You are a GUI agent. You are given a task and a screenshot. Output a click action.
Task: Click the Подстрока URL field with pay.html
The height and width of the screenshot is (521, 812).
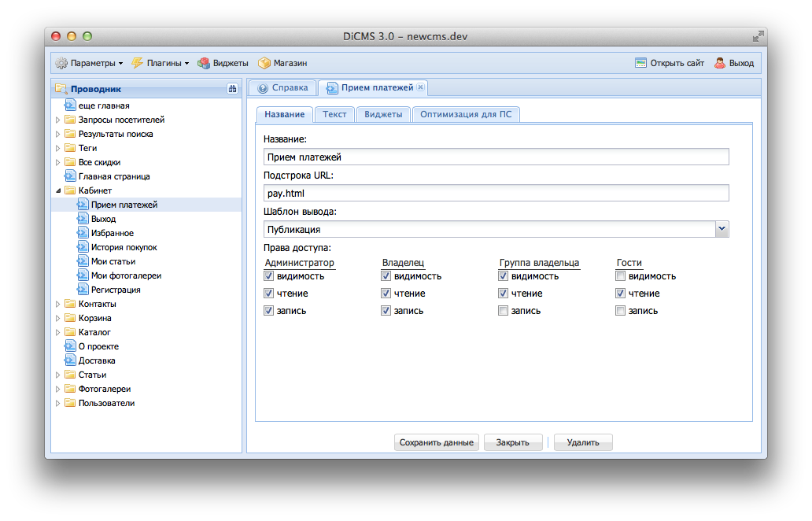tap(496, 193)
